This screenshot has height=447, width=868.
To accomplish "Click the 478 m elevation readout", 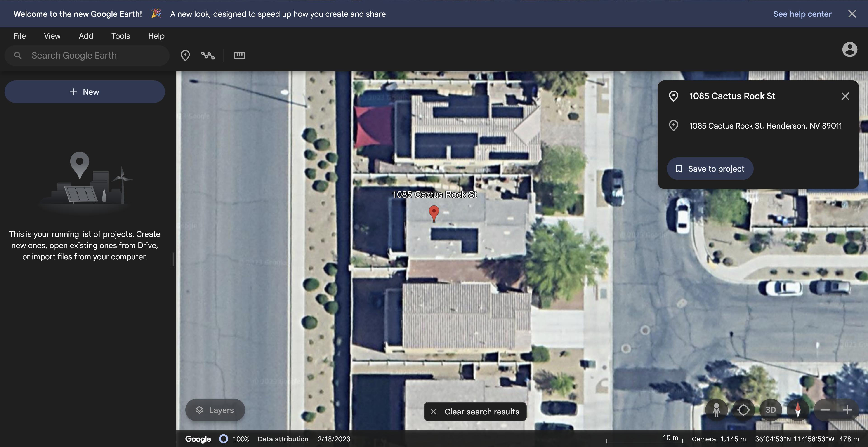I will (849, 439).
